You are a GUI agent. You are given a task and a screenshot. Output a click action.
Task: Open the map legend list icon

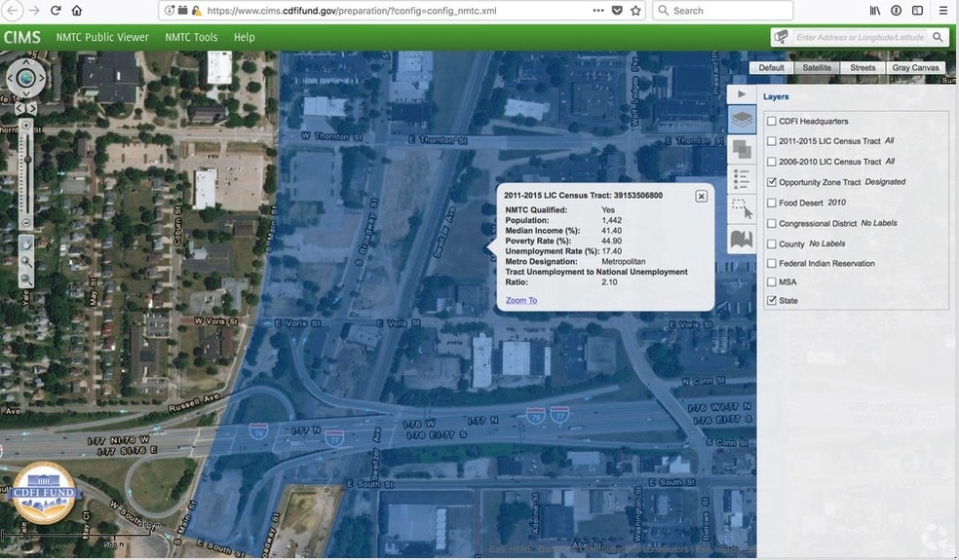click(x=742, y=179)
